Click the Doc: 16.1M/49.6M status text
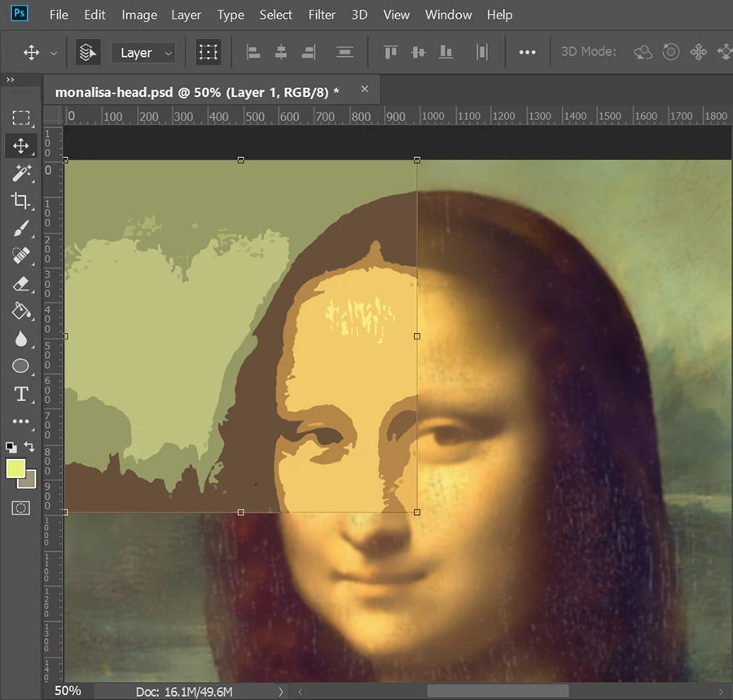 (x=184, y=692)
